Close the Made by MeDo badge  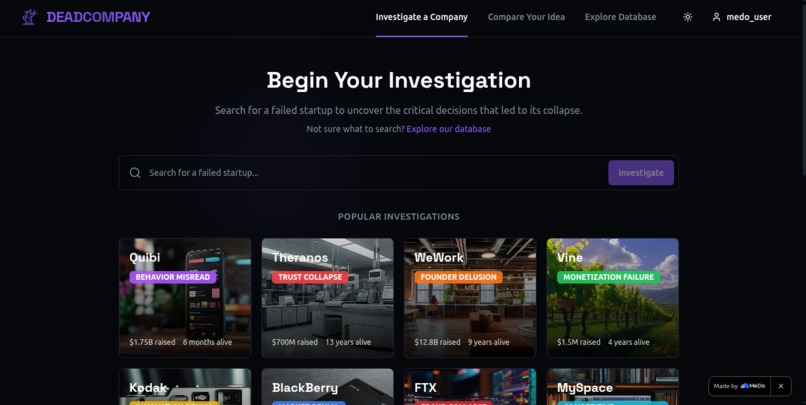[781, 386]
